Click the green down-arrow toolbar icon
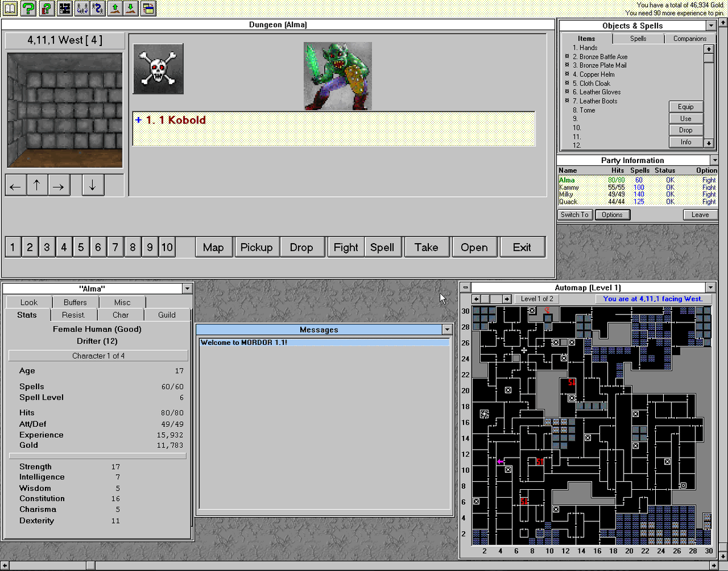The height and width of the screenshot is (571, 728). (131, 8)
